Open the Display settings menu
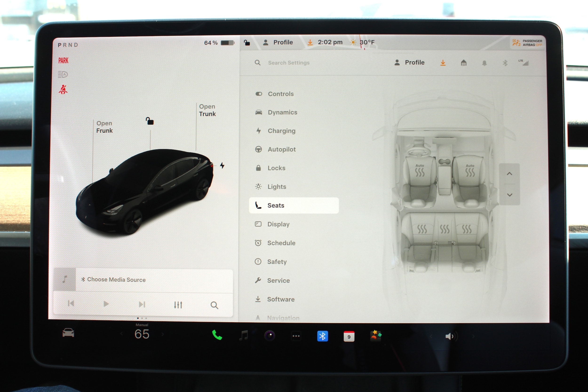This screenshot has height=392, width=588. (x=278, y=224)
